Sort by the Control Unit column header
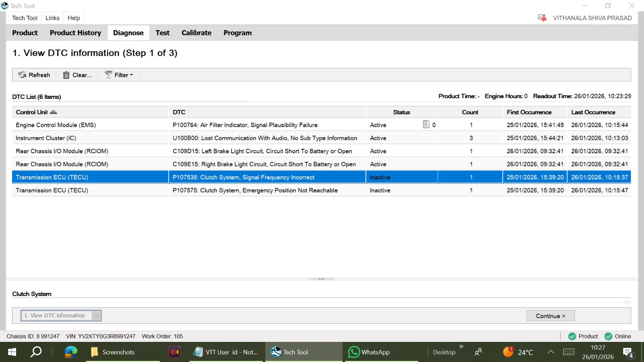Image resolution: width=644 pixels, height=362 pixels. (x=90, y=112)
